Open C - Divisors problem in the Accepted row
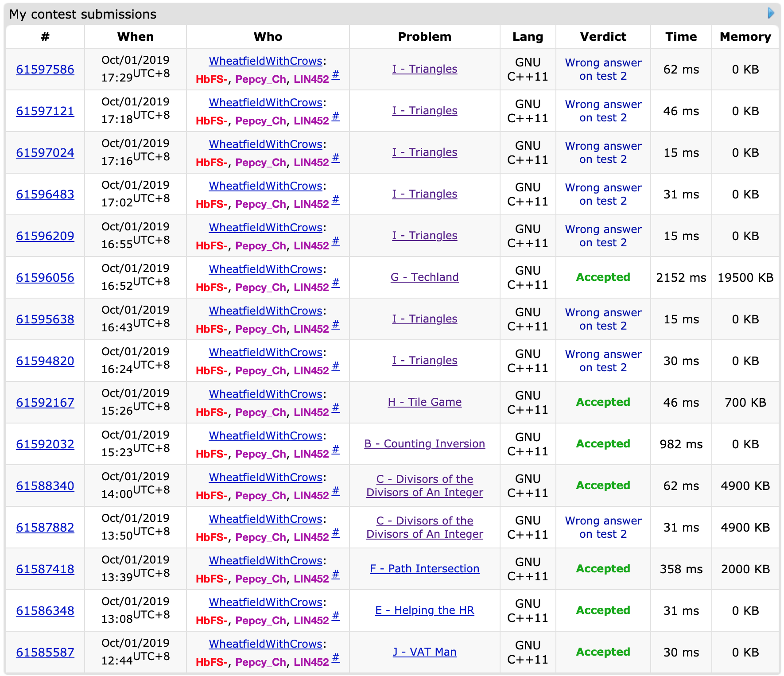784x676 pixels. pos(424,486)
